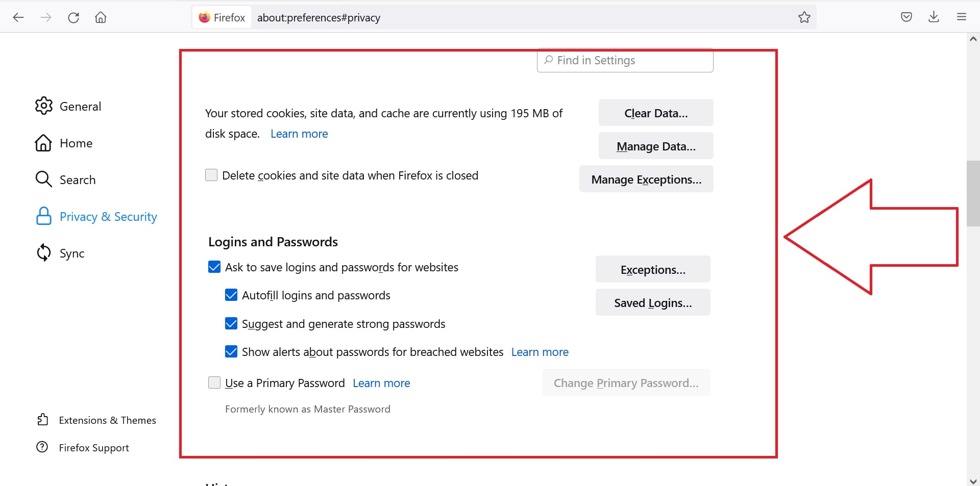Enable Use a Primary Password

pos(214,382)
